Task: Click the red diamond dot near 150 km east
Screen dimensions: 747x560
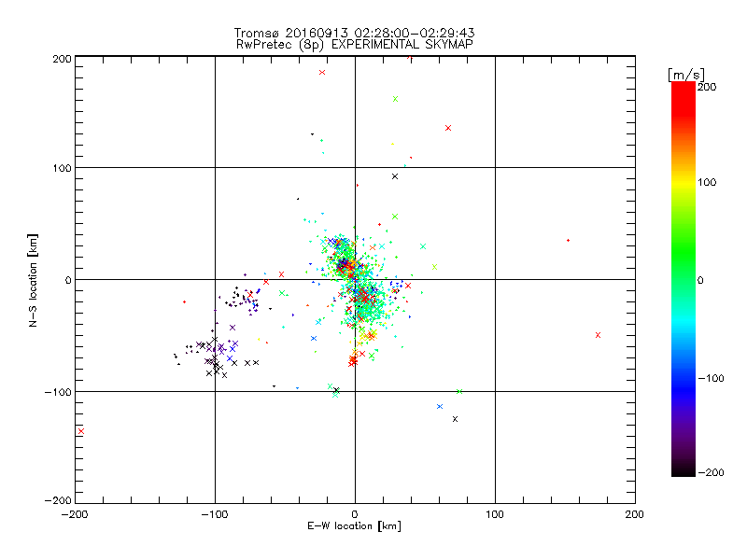Action: (x=568, y=241)
